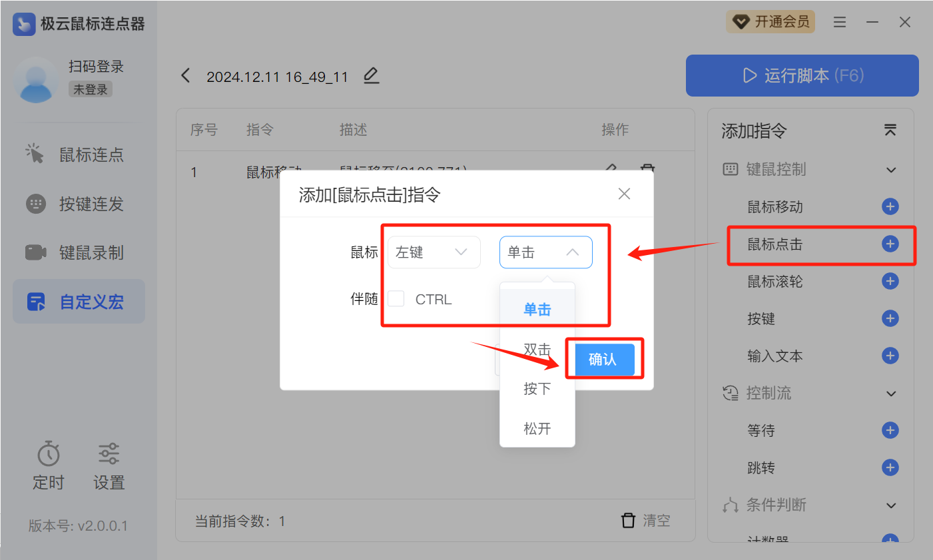Add 鼠标滚轮 command with plus icon
Image resolution: width=933 pixels, height=560 pixels.
coord(890,281)
